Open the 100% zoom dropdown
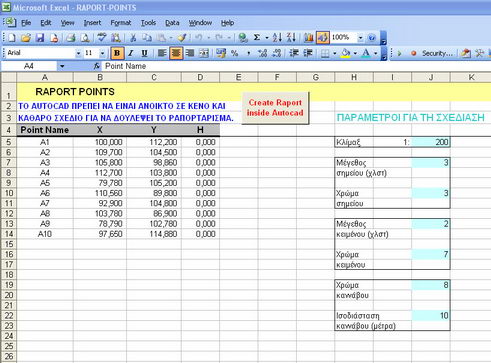 [360, 38]
